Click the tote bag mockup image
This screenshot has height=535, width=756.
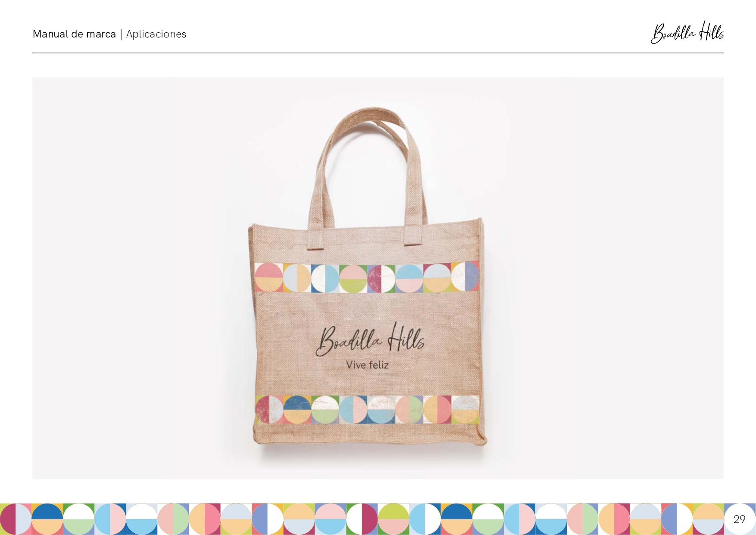coord(378,278)
